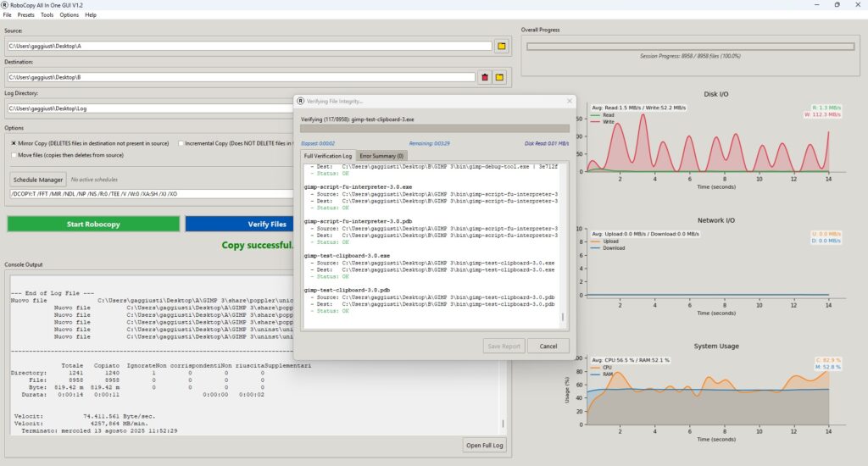Open the File menu
The width and height of the screenshot is (868, 466).
[x=7, y=15]
